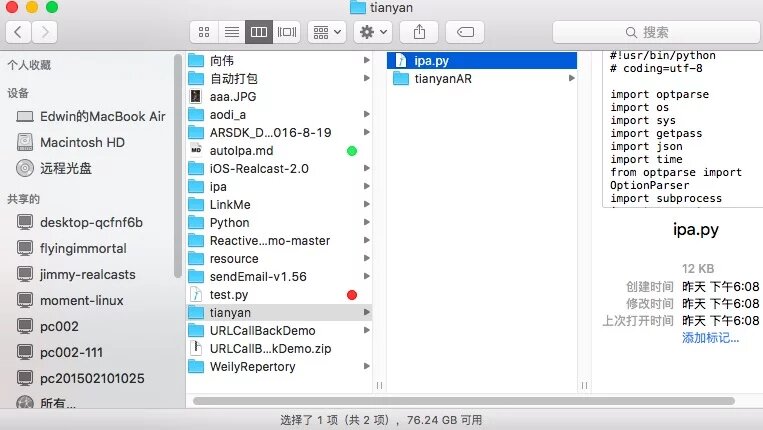
Task: Click the tianyan folder name
Action: (230, 312)
